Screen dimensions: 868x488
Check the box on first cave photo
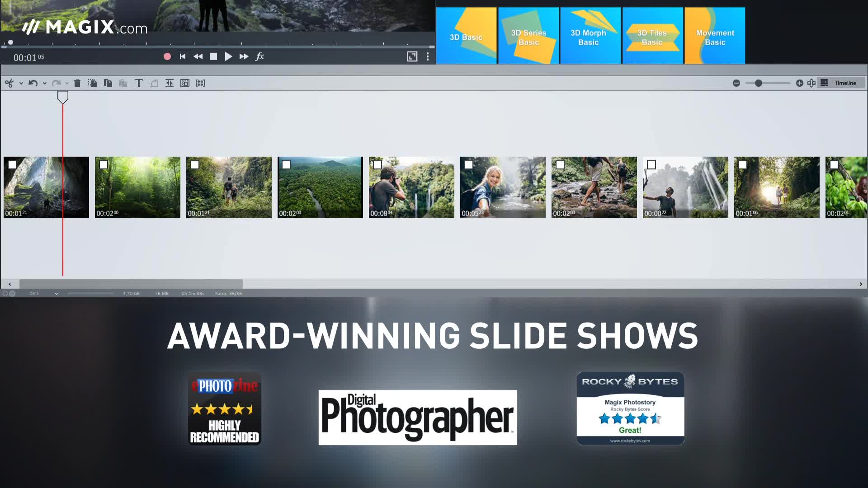13,165
